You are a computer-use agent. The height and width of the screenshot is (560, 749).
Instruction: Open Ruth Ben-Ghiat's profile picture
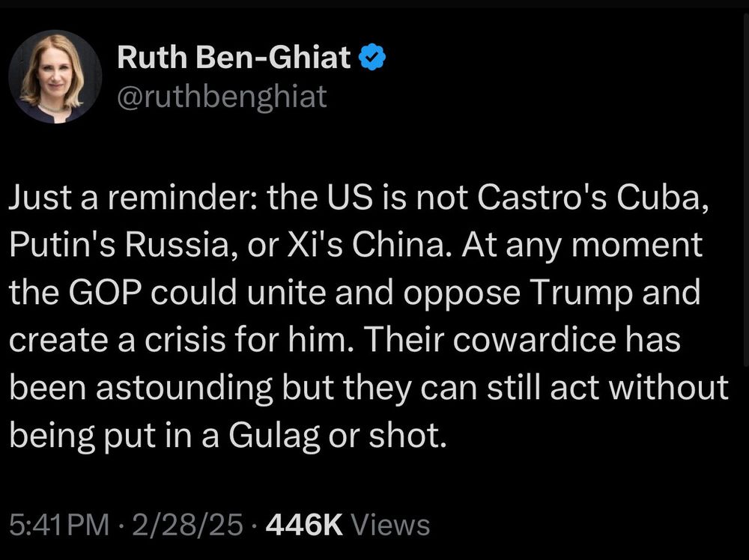(55, 76)
